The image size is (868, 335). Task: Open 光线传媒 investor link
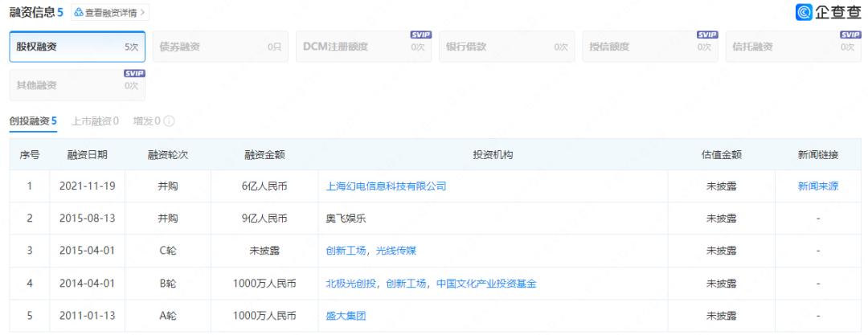click(x=396, y=251)
